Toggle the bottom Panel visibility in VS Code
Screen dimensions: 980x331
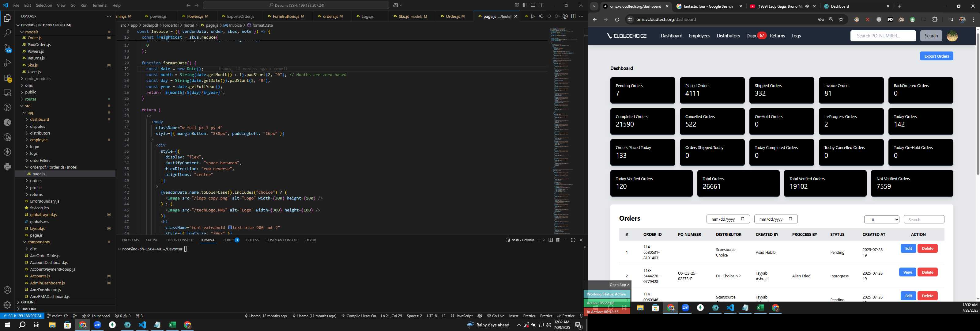point(533,5)
